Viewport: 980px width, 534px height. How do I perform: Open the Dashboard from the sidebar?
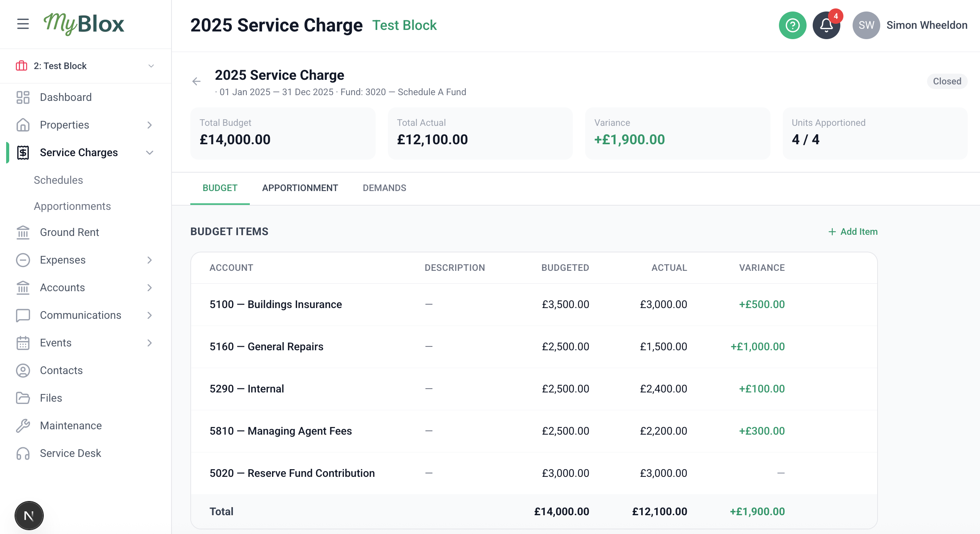66,97
